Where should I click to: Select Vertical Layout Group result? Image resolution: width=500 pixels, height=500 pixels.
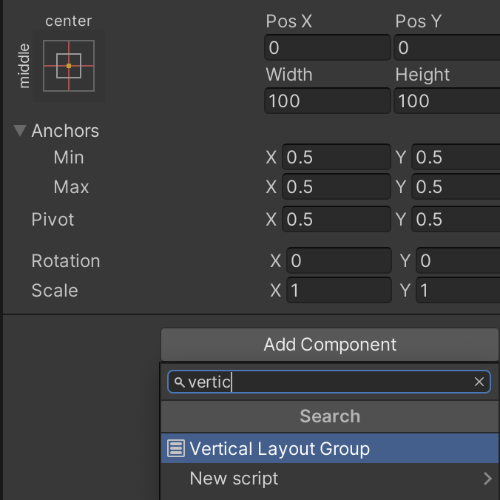(x=330, y=448)
